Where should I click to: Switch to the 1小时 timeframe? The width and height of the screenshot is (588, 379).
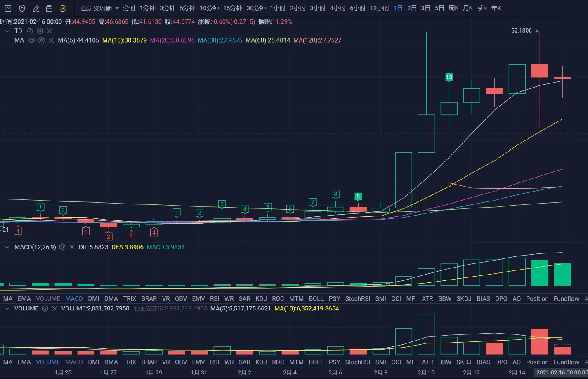(278, 8)
